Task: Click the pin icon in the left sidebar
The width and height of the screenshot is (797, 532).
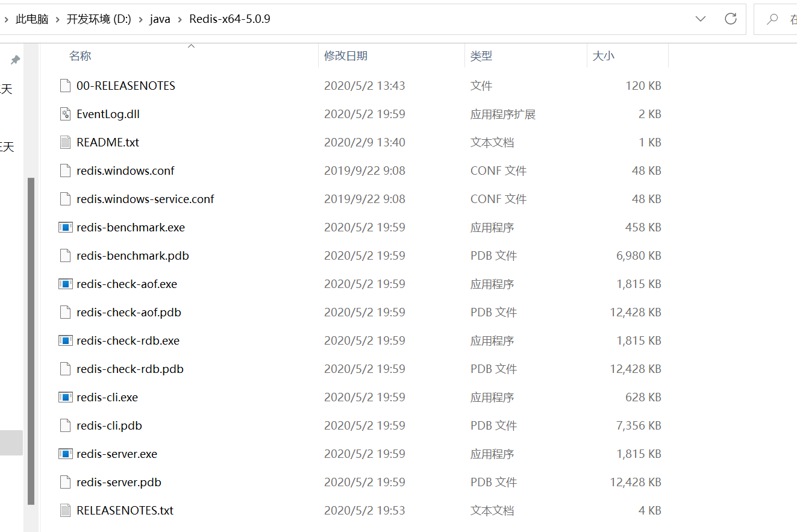Action: [15, 60]
